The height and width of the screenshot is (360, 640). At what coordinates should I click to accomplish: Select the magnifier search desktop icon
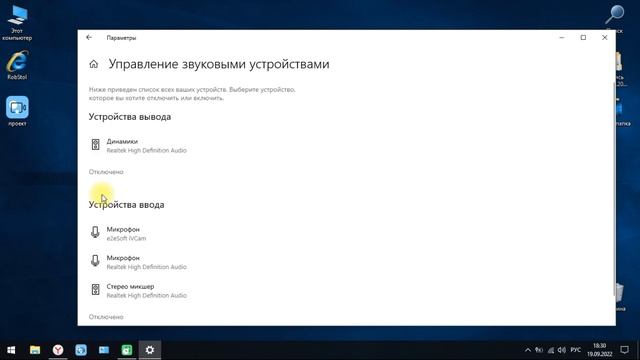coord(615,15)
